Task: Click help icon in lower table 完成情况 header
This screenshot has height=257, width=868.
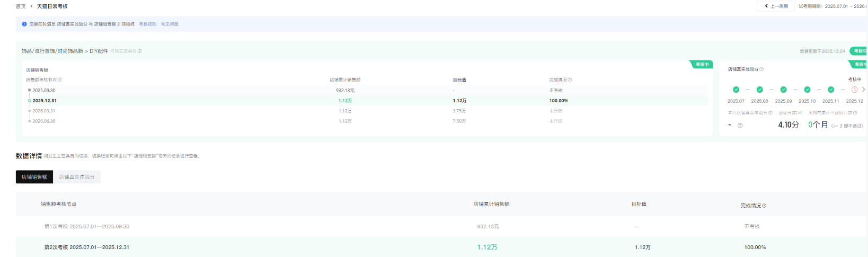Action: (x=764, y=206)
